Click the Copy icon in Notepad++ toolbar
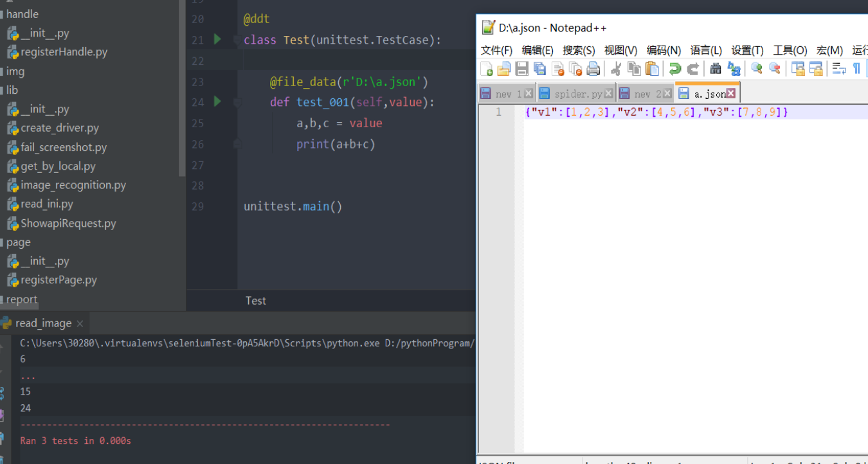 [634, 69]
